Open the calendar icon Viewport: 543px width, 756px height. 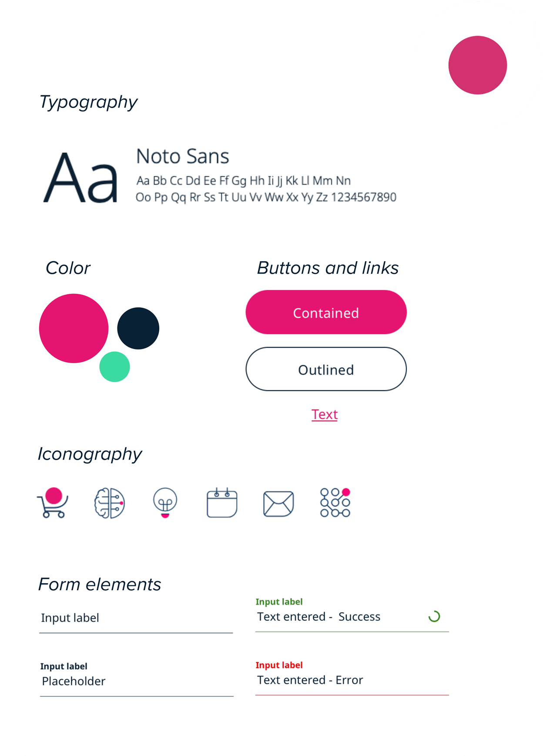(x=222, y=503)
